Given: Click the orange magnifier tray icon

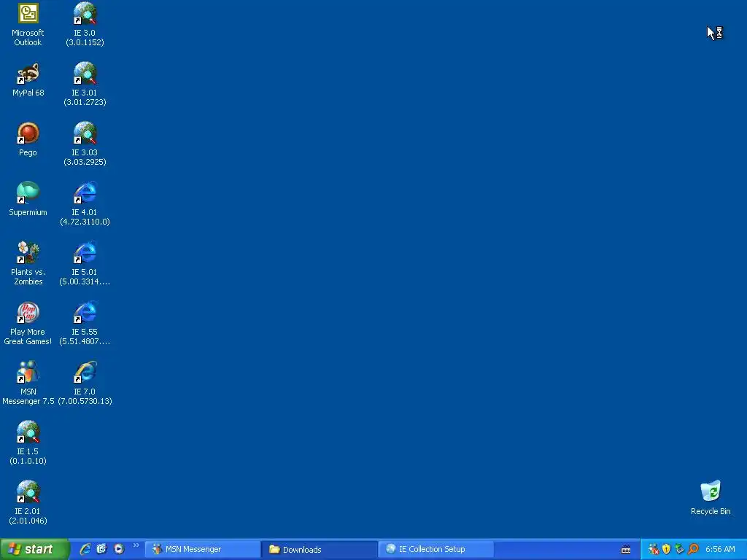Looking at the screenshot, I should [x=693, y=550].
